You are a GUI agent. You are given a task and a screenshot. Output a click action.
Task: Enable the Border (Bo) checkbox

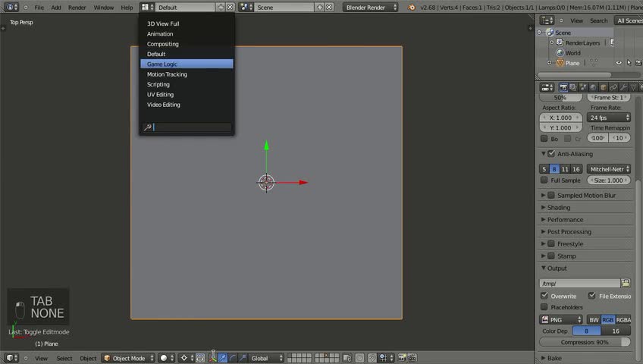click(x=544, y=139)
